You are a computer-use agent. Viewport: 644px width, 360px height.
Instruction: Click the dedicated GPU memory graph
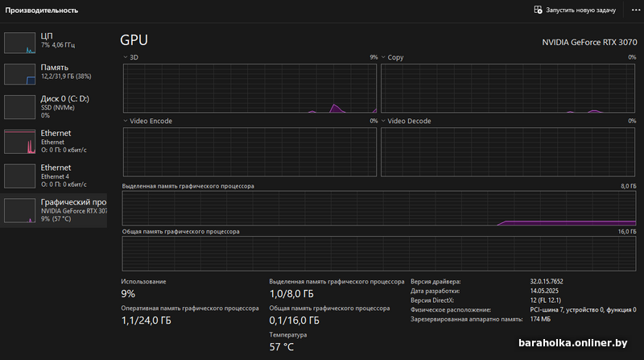pyautogui.click(x=378, y=208)
